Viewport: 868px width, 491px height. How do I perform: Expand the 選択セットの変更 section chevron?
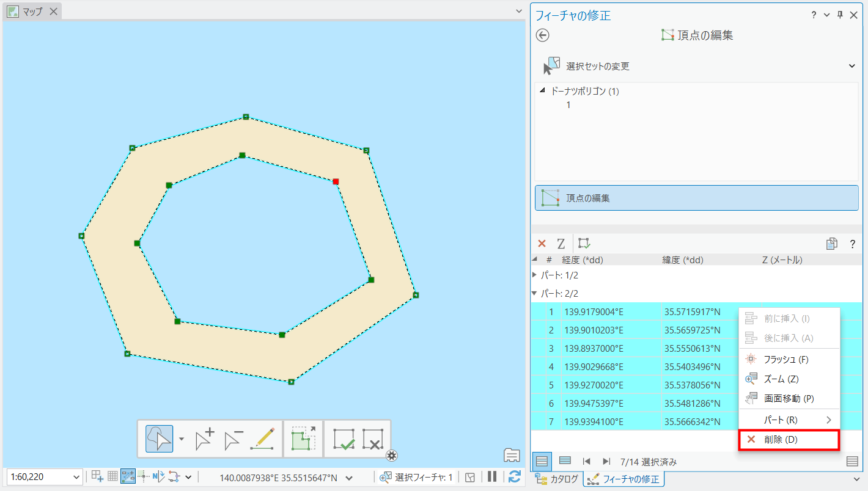tap(852, 66)
